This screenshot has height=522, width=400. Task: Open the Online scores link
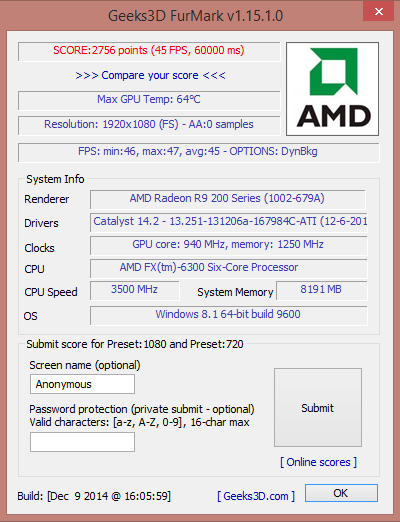click(318, 462)
